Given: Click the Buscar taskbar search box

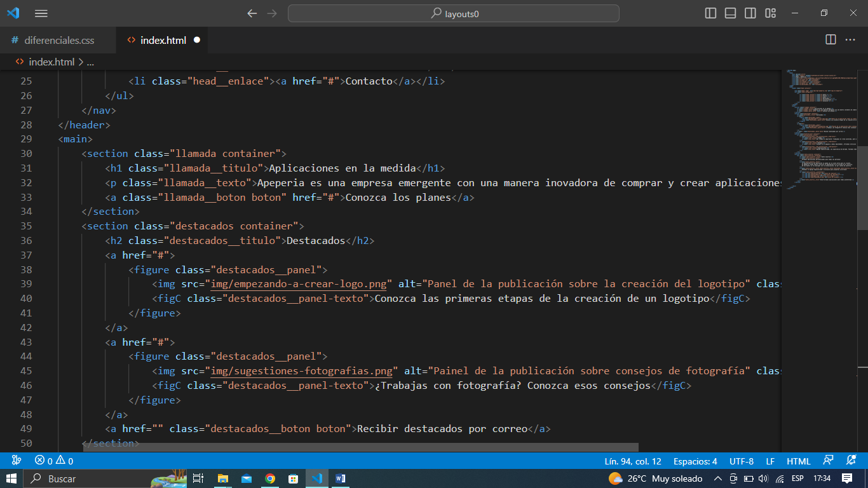Looking at the screenshot, I should pos(105,478).
